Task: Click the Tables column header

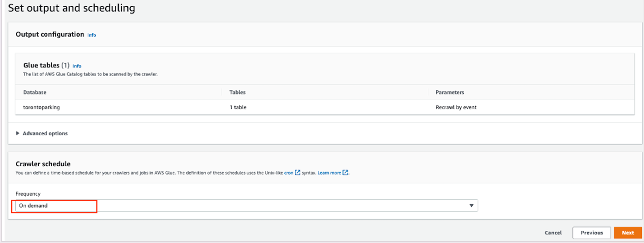Action: point(238,92)
